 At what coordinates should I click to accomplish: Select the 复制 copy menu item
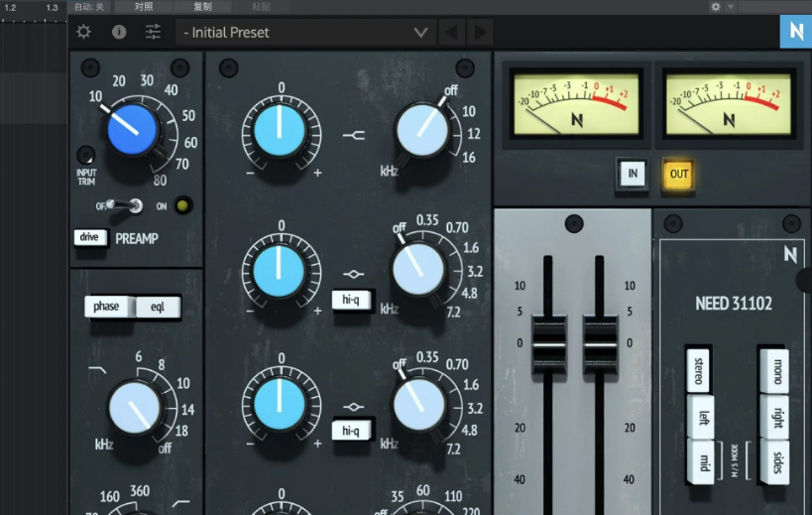coord(202,7)
